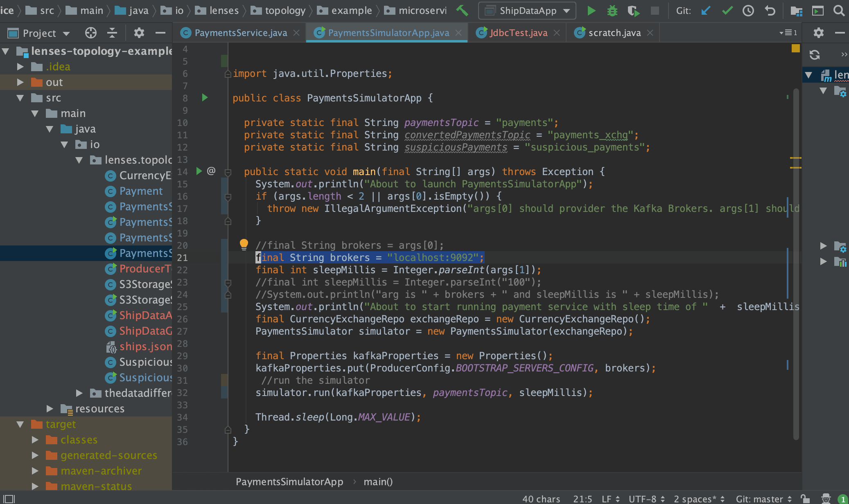Click the yellow intention lightbulb on line 20
Viewport: 849px width, 504px height.
(244, 244)
